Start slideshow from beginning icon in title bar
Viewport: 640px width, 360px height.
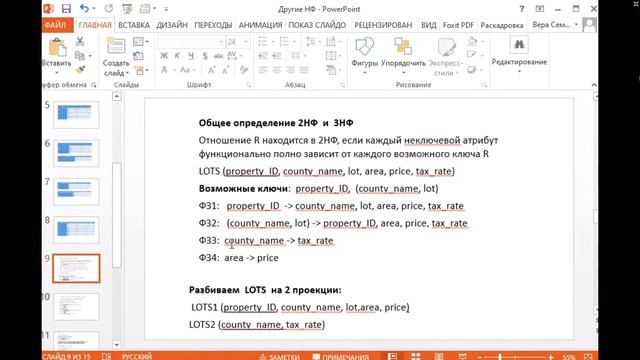127,9
